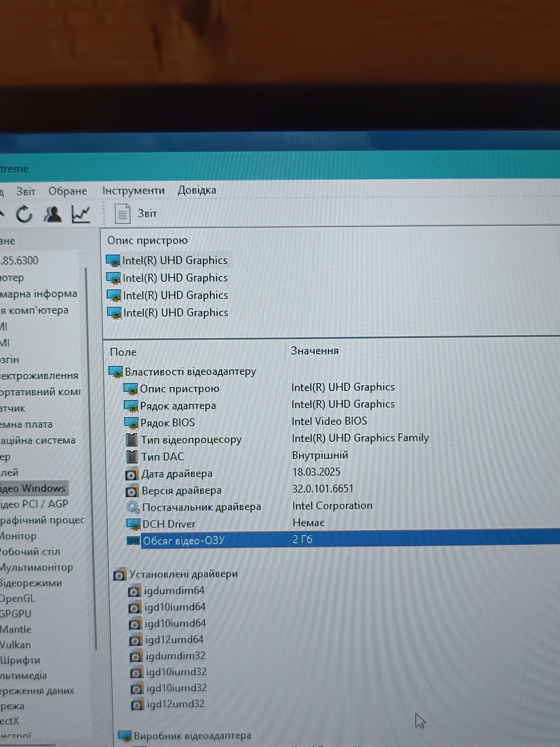Select the Операційна система tree item
This screenshot has height=747, width=560.
[x=38, y=441]
